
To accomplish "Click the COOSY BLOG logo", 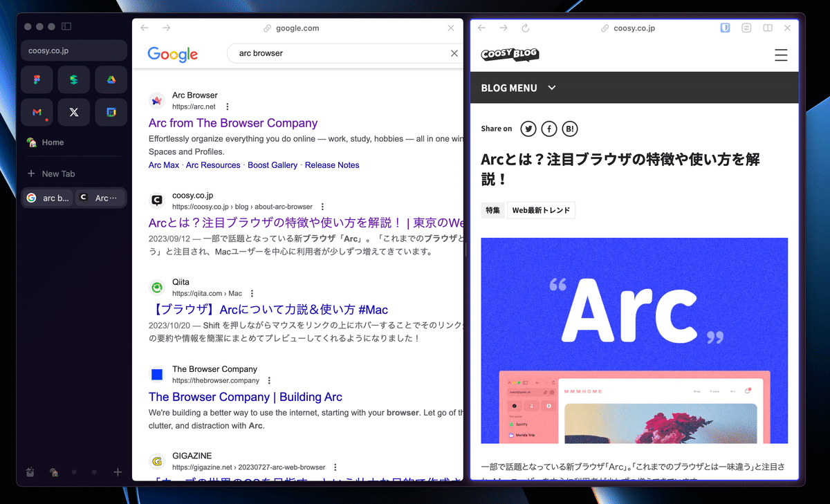I will click(510, 55).
